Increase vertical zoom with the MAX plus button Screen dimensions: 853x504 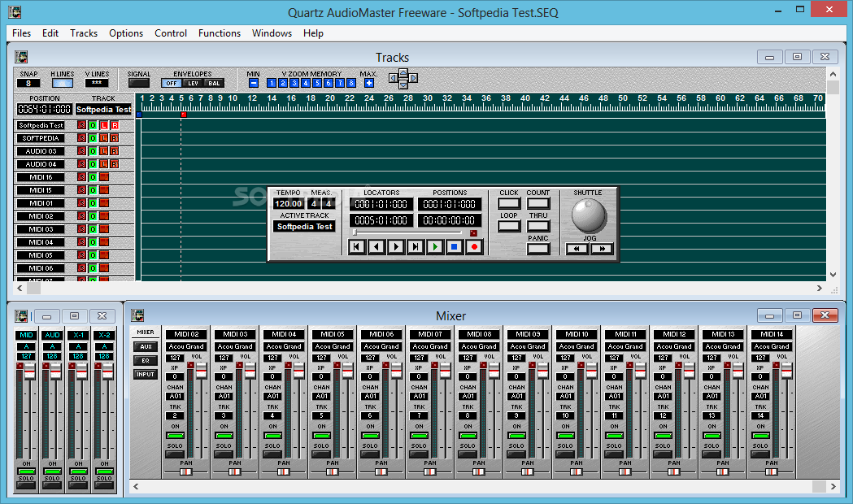coord(369,83)
